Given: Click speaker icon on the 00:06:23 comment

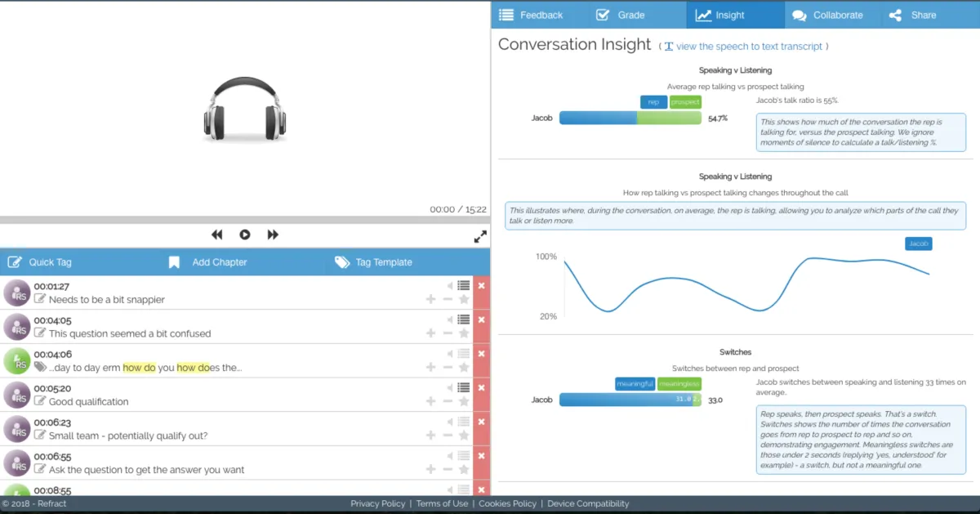Looking at the screenshot, I should coord(449,422).
